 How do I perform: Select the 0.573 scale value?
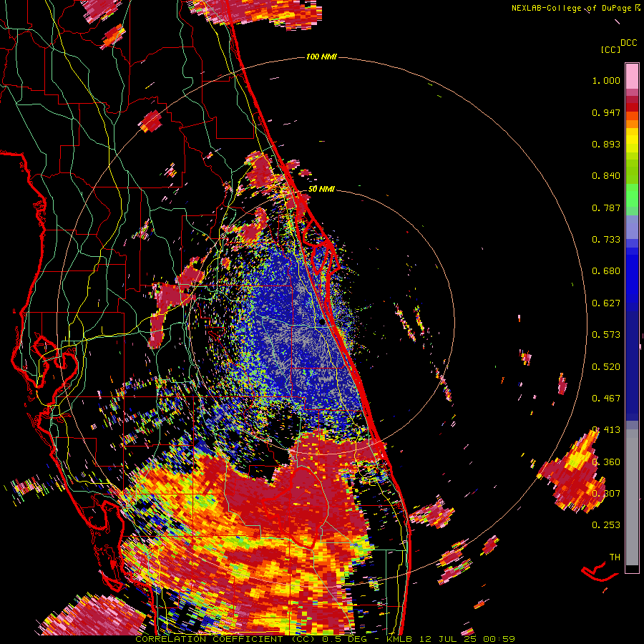pyautogui.click(x=606, y=335)
